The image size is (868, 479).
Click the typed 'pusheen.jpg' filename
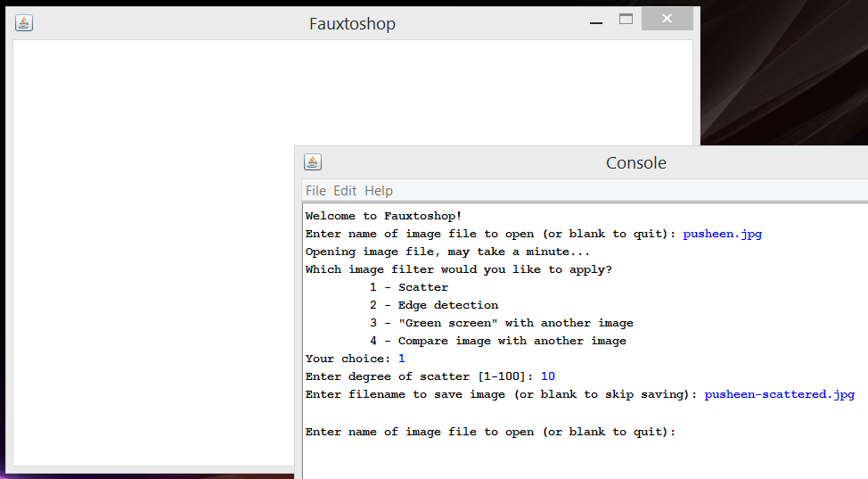[723, 234]
